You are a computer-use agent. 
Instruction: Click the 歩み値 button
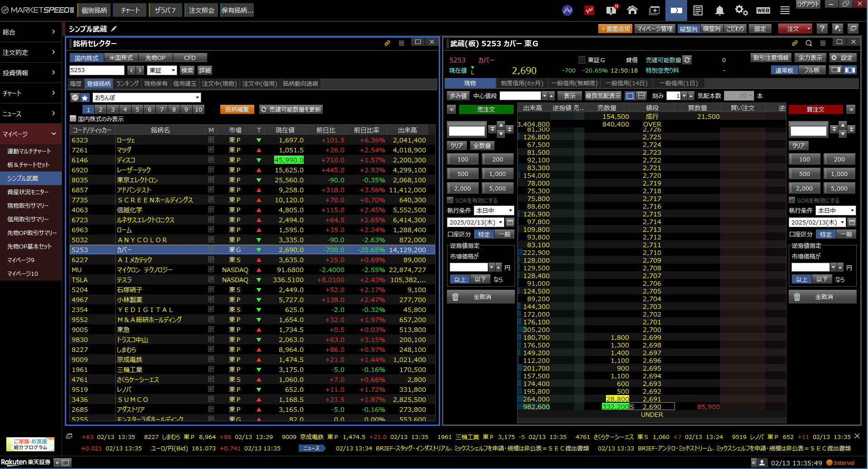458,96
